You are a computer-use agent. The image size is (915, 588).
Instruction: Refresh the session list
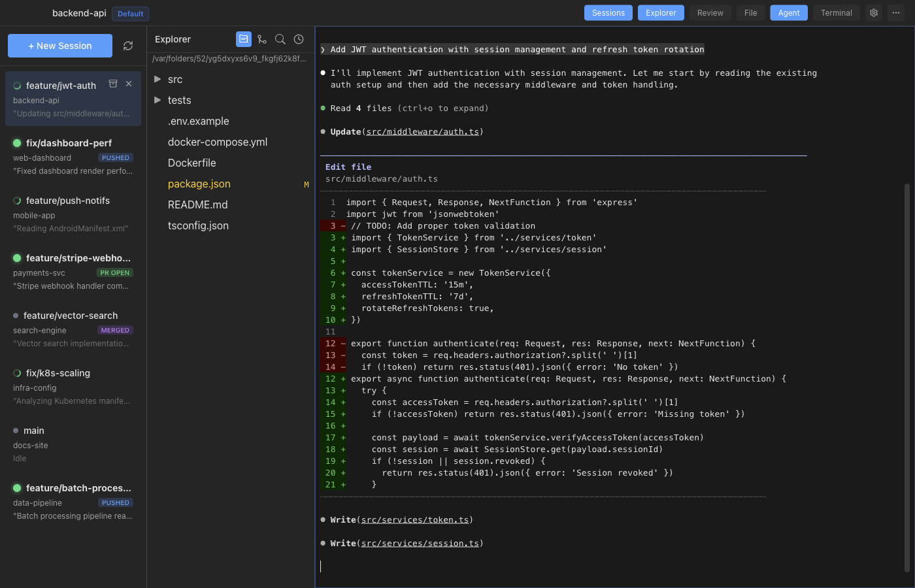[128, 45]
